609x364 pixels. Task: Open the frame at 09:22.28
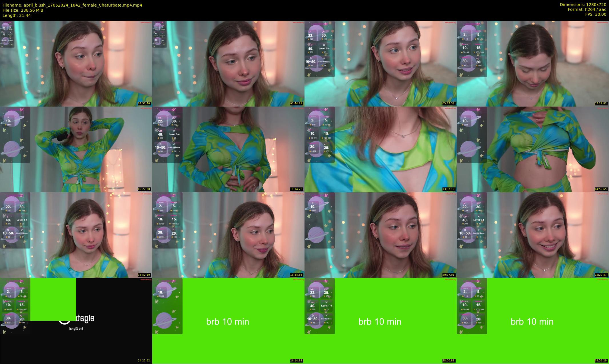click(76, 149)
